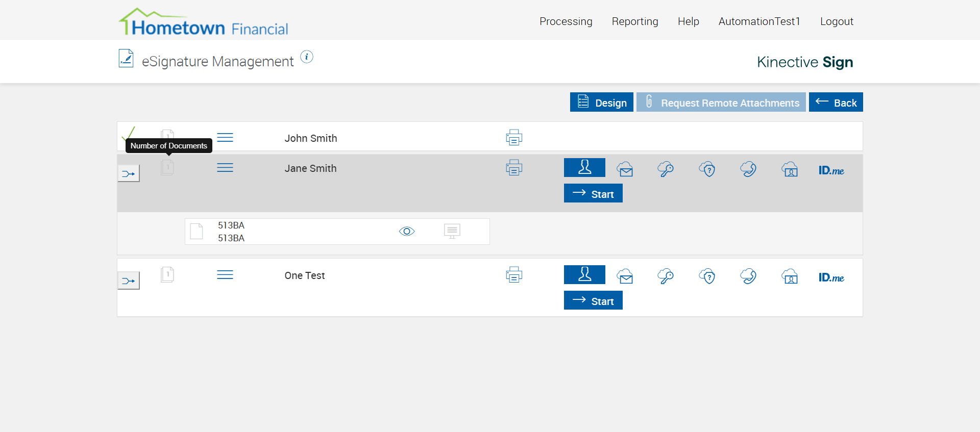Preview the 513BA document with eye icon

point(407,232)
